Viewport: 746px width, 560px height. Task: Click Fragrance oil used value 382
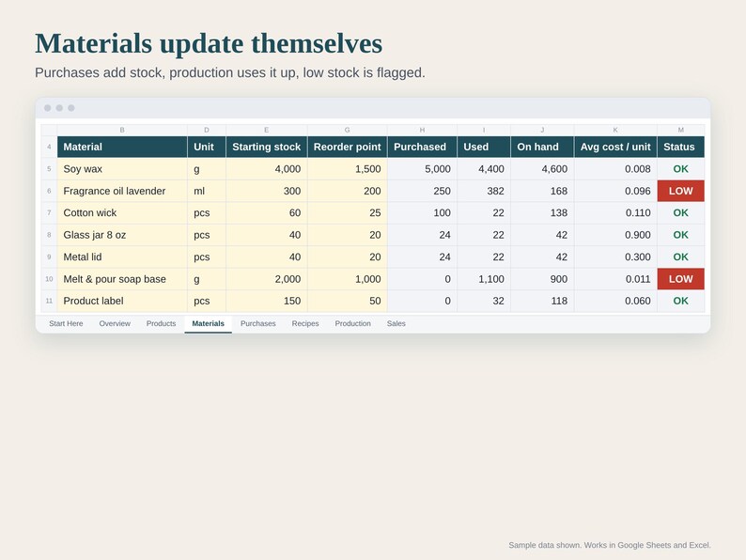coord(484,191)
